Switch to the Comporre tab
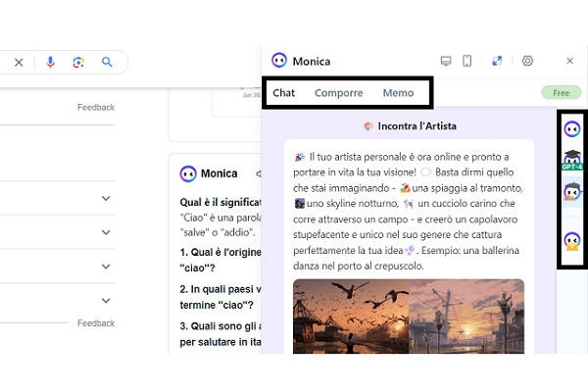Viewport: 588px width, 392px height. click(338, 93)
